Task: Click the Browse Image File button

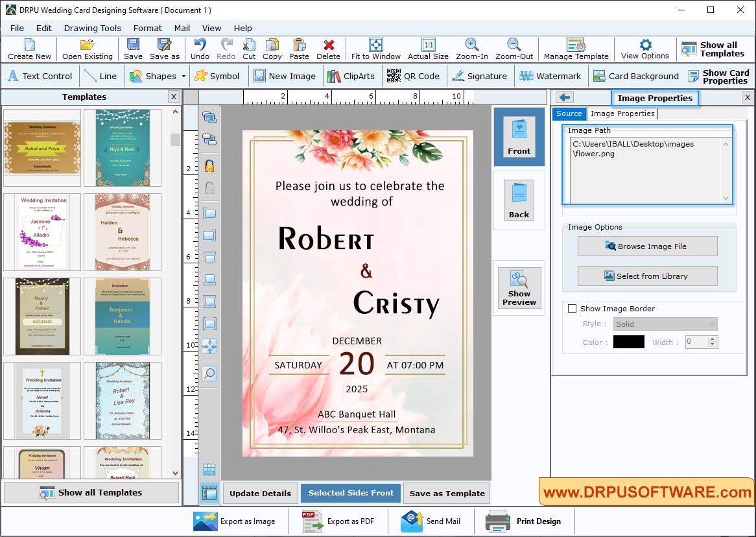Action: pyautogui.click(x=647, y=246)
